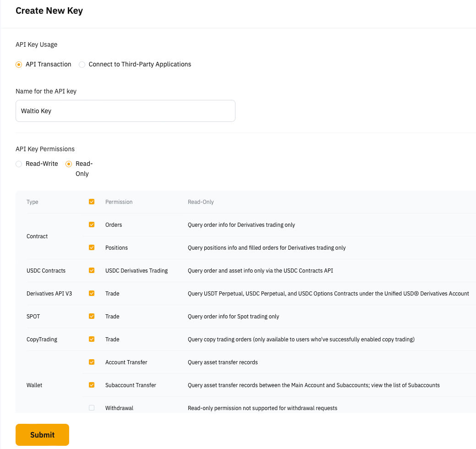Uncheck the Subaccount Transfer checkbox
The image size is (476, 449).
[x=92, y=385]
